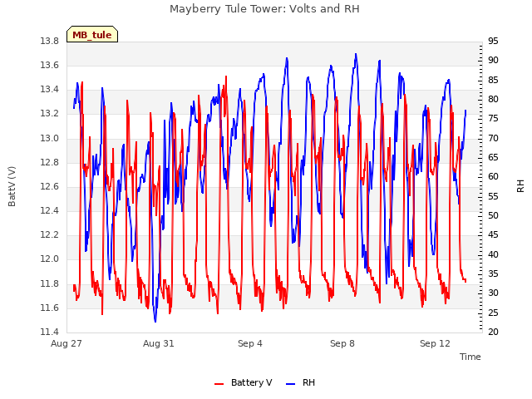Screen dimensions: 532x399
Task: Click the blue RH legend swatch
Action: coord(291,384)
